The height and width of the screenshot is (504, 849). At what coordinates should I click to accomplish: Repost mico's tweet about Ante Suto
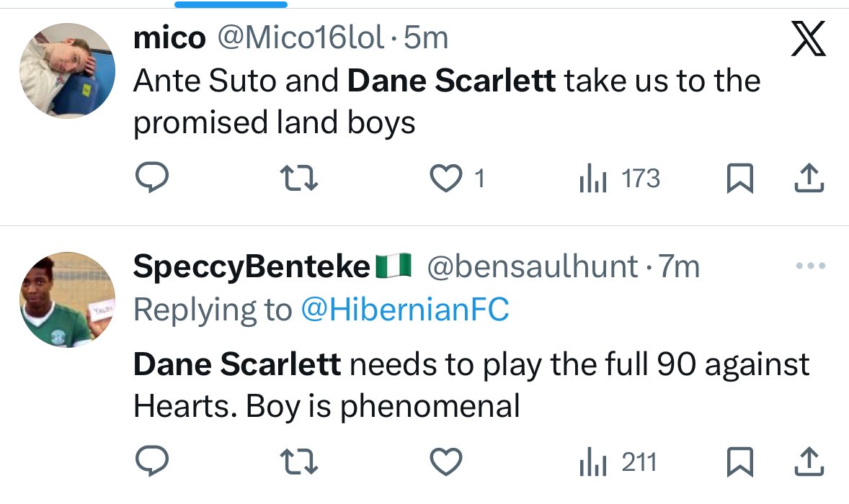299,179
